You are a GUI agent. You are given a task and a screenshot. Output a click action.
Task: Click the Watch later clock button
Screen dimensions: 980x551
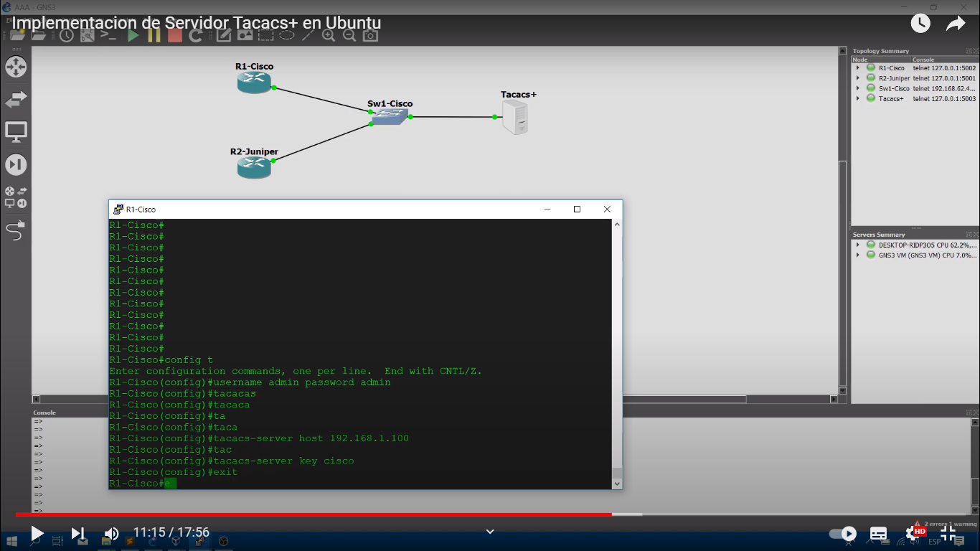point(920,23)
